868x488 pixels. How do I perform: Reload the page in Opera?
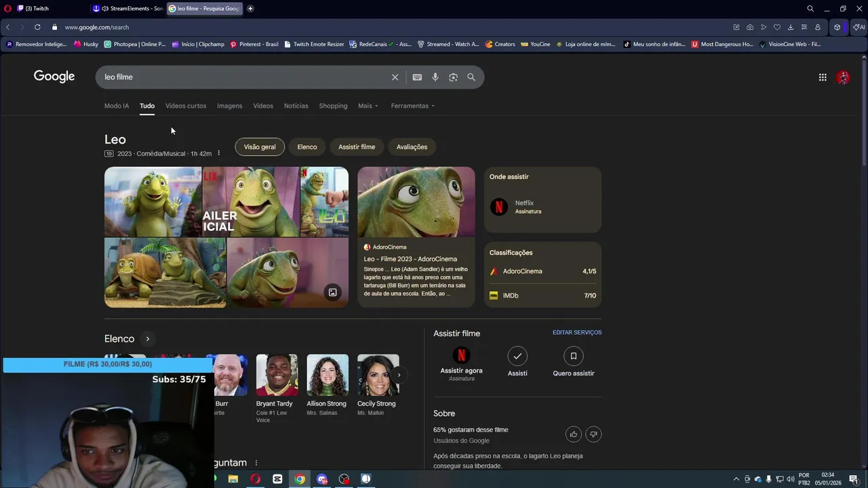coord(37,27)
